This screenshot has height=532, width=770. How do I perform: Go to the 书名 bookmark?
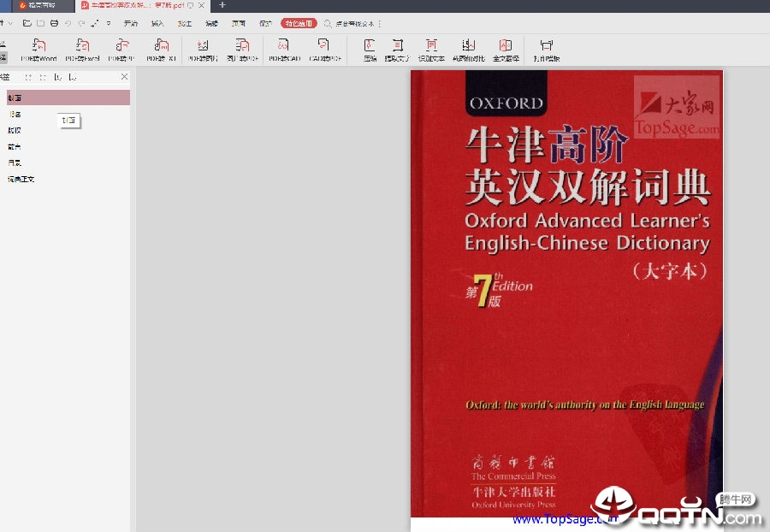(15, 114)
